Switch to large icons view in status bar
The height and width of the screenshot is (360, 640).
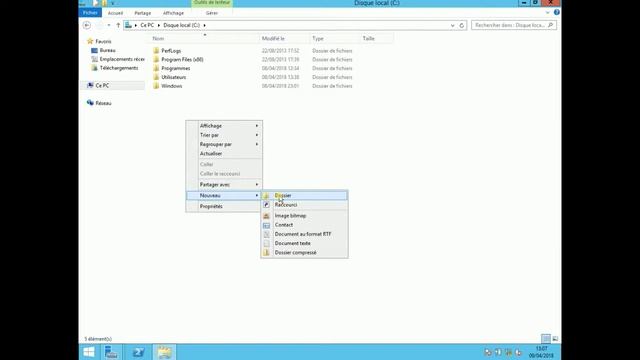555,339
